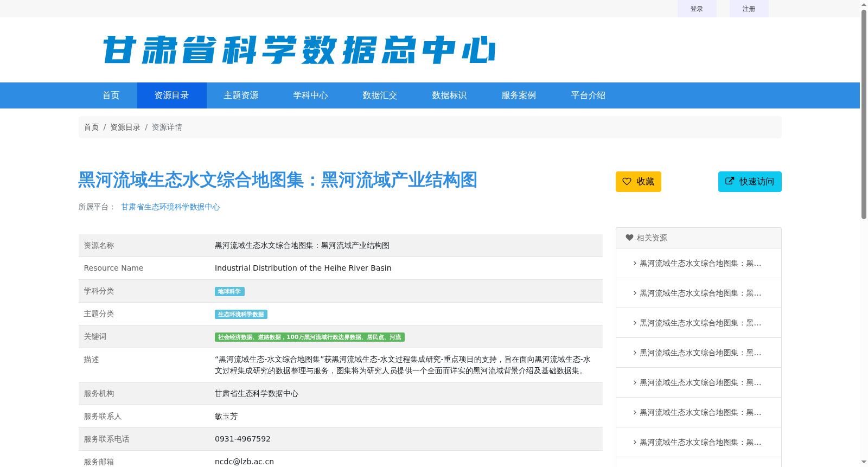Click chevron of sixth related resource item

pos(635,412)
